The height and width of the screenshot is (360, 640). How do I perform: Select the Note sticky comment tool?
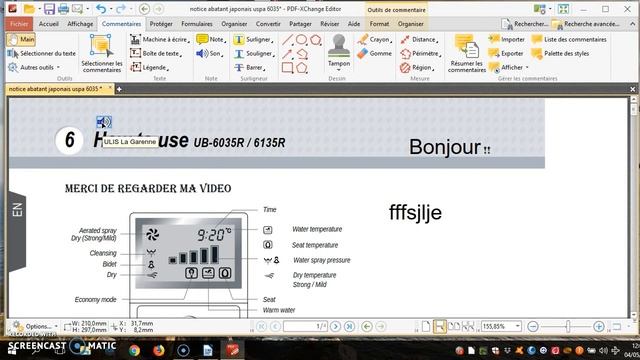tap(211, 40)
